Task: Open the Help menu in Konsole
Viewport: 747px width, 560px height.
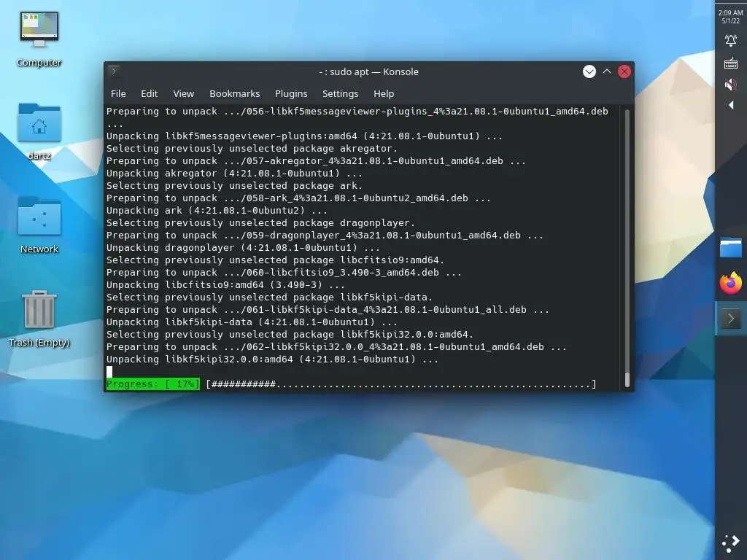Action: click(x=384, y=94)
